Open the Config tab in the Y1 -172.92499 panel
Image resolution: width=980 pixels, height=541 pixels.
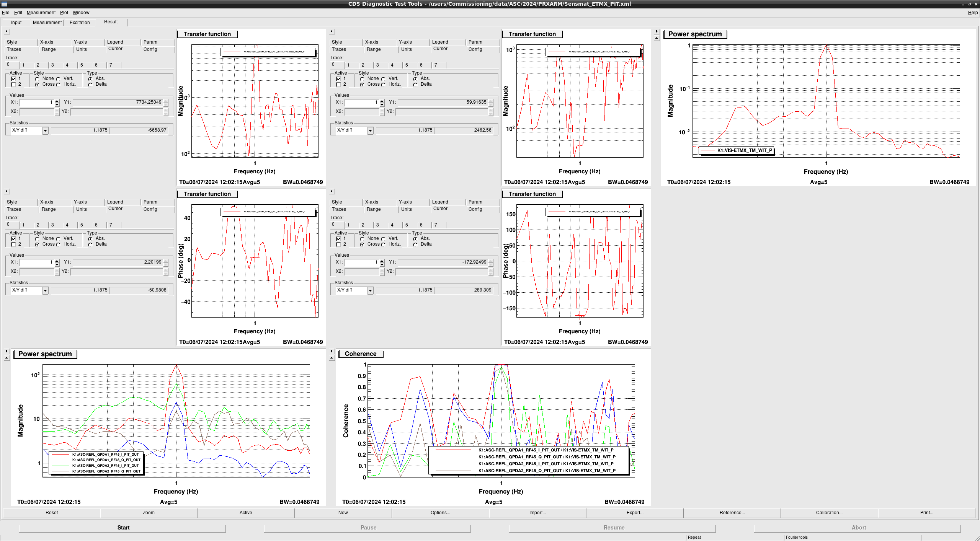(x=475, y=209)
